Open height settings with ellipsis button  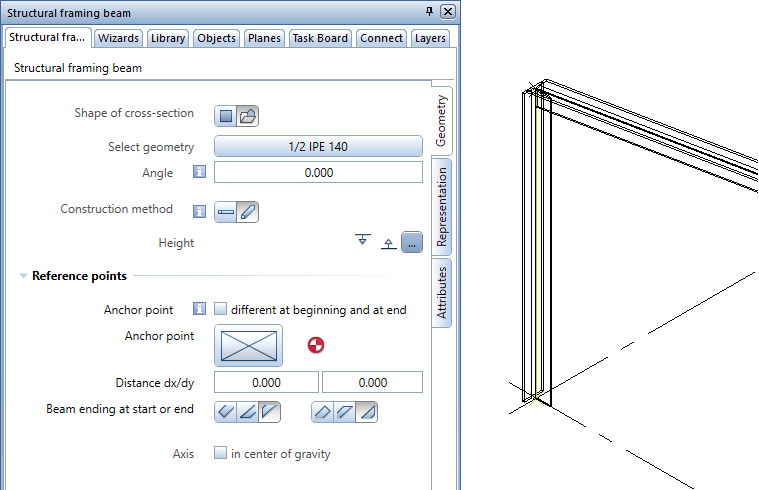(411, 242)
